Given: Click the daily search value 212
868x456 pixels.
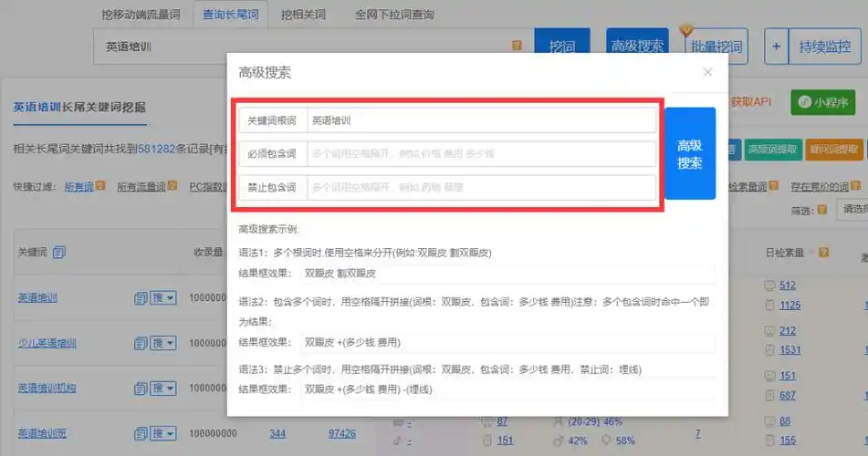Looking at the screenshot, I should coord(788,331).
